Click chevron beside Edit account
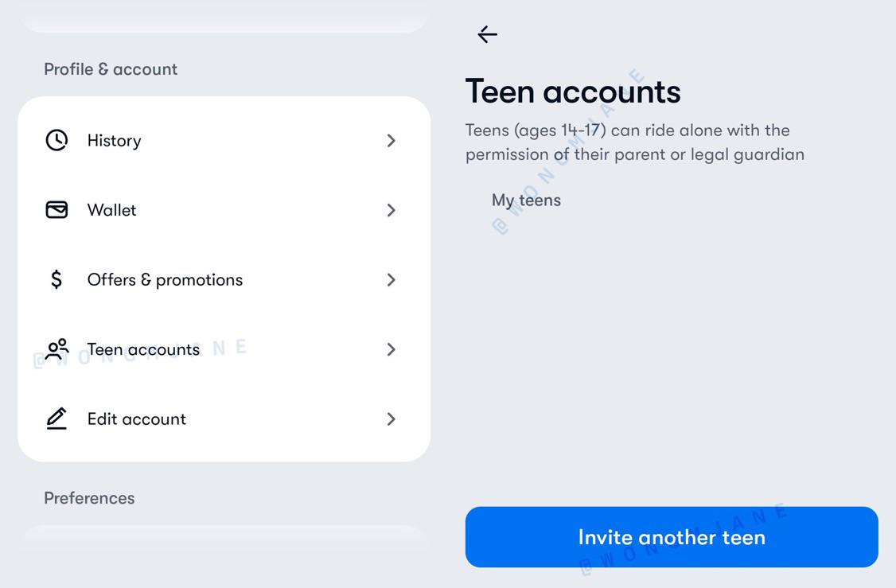The width and height of the screenshot is (896, 588). click(x=391, y=419)
